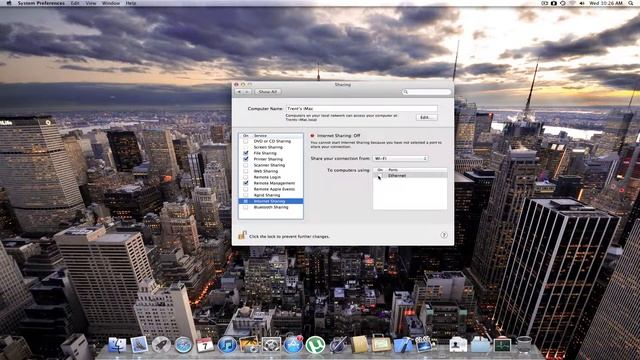Open the Mail stamp icon in Dock
Screen dimensions: 640x360
tap(139, 345)
